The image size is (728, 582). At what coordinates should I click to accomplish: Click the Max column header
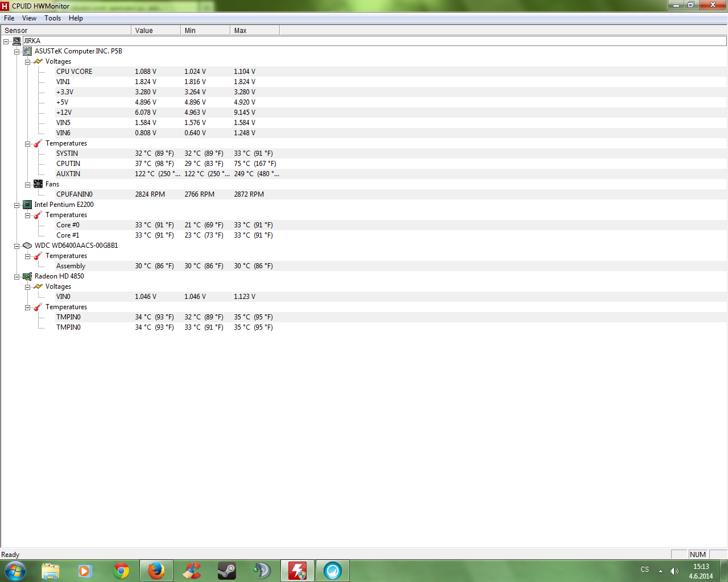(255, 30)
